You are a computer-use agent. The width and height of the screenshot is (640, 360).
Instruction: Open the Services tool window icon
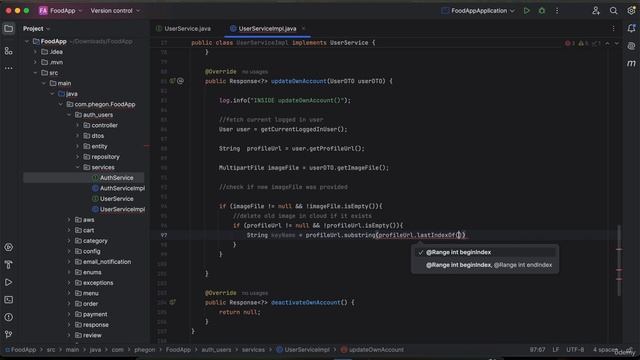coord(9,247)
